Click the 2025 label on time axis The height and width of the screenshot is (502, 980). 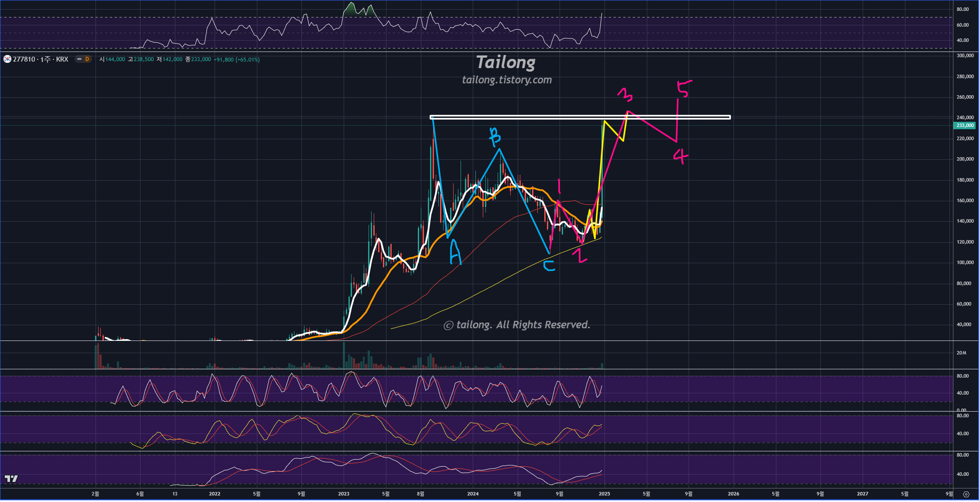click(x=604, y=494)
